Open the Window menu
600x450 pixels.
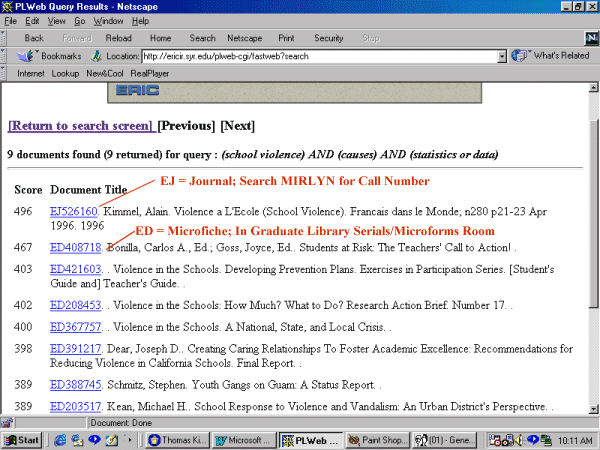[x=107, y=20]
